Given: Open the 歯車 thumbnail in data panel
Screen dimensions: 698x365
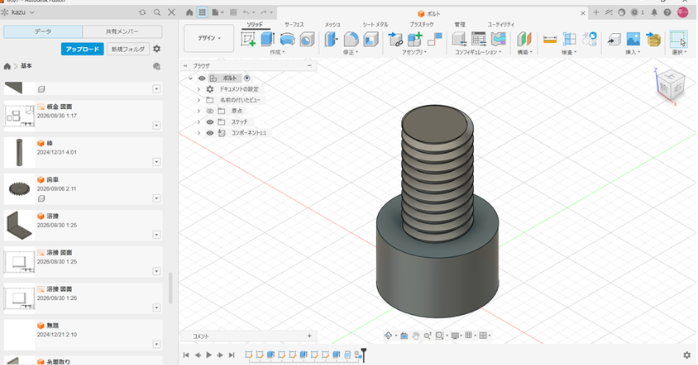Looking at the screenshot, I should coord(19,189).
